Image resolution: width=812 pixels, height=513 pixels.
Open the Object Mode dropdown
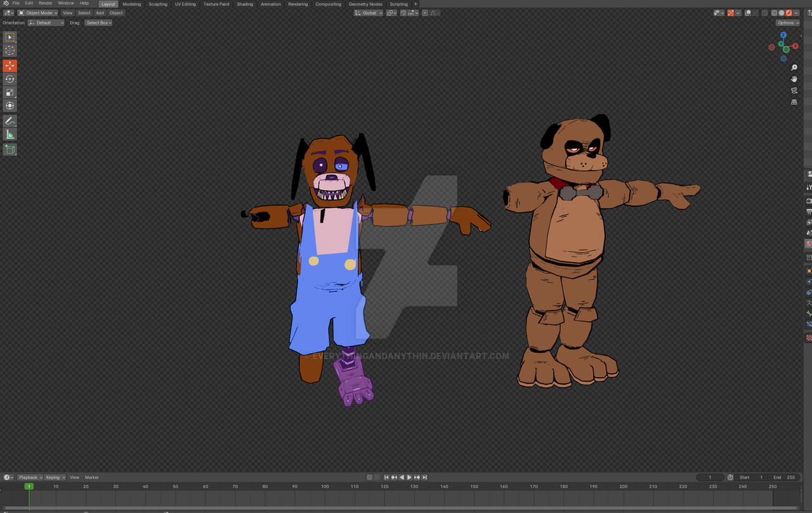point(37,13)
